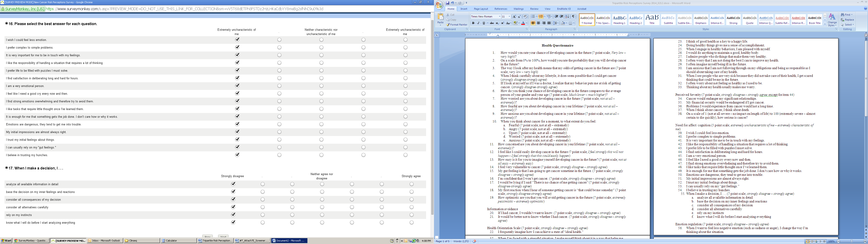868x244 pixels.
Task: Click the Grow Font icon
Action: [514, 16]
